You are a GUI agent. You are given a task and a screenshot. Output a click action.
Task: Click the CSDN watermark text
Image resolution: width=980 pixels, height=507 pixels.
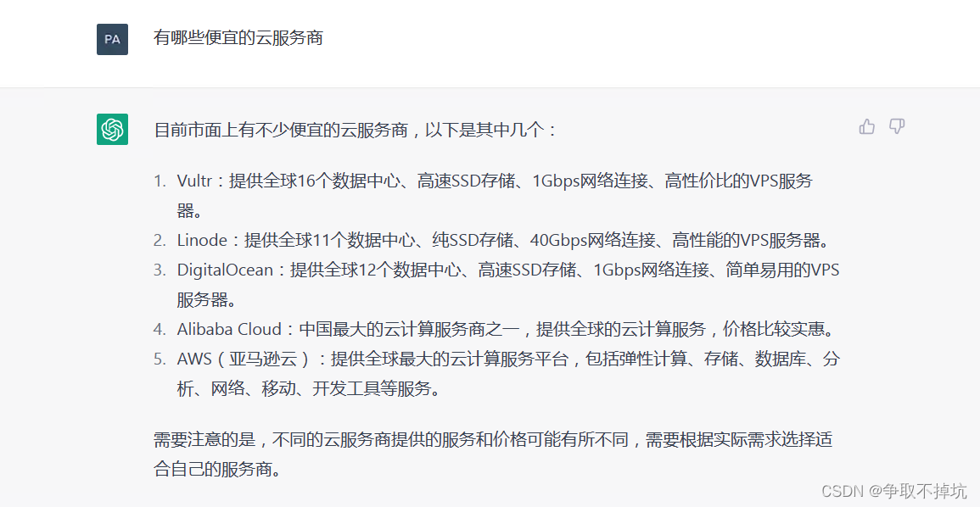pyautogui.click(x=893, y=491)
